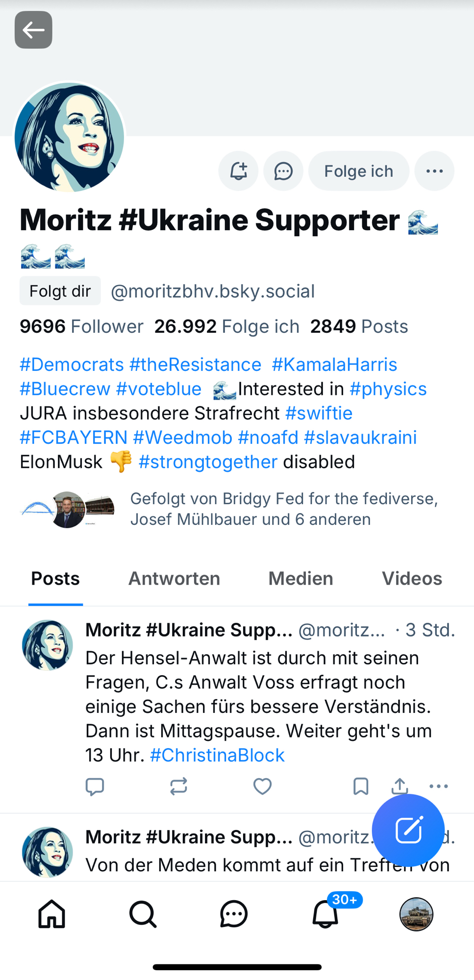Repost the Hensel-Anwalt post
Viewport: 474px width, 980px height.
coord(178,786)
